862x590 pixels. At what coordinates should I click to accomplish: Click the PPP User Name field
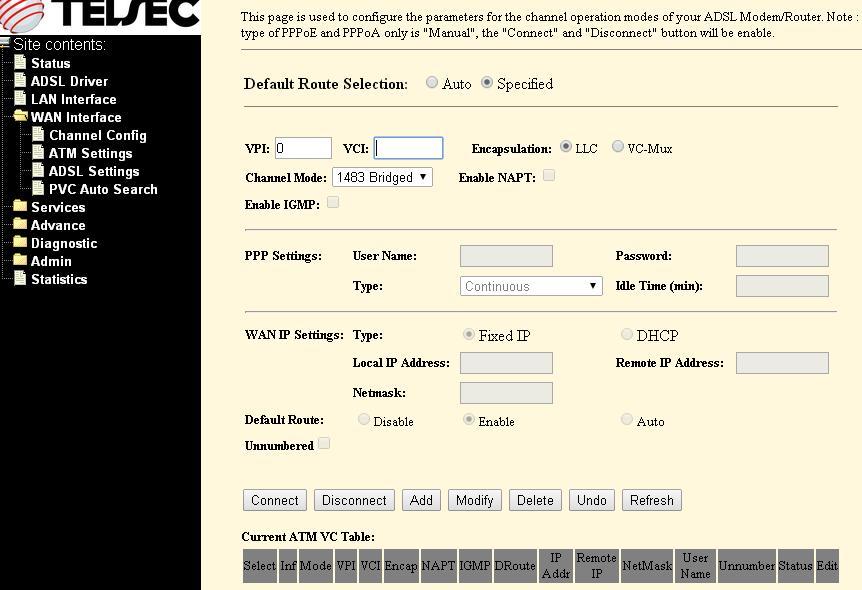click(506, 256)
